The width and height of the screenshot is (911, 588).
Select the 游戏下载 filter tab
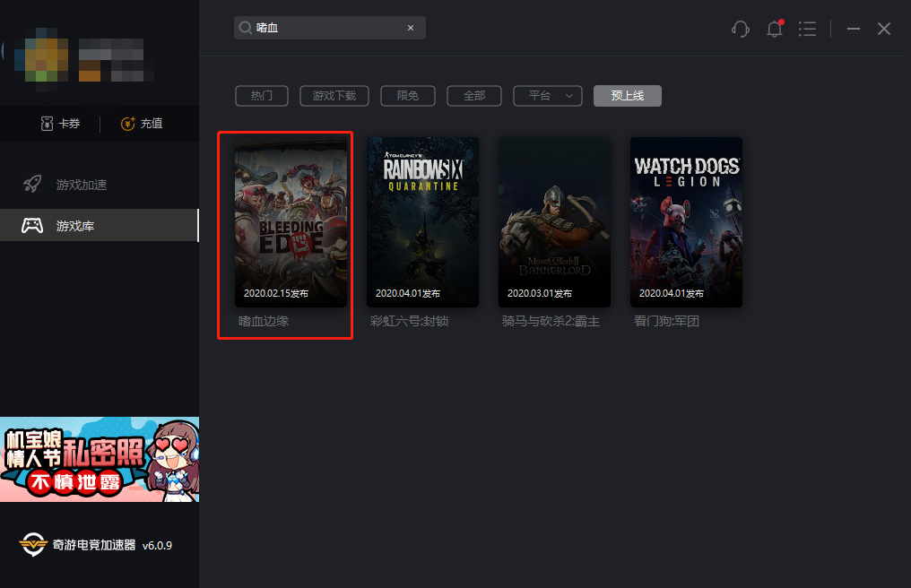[x=334, y=96]
